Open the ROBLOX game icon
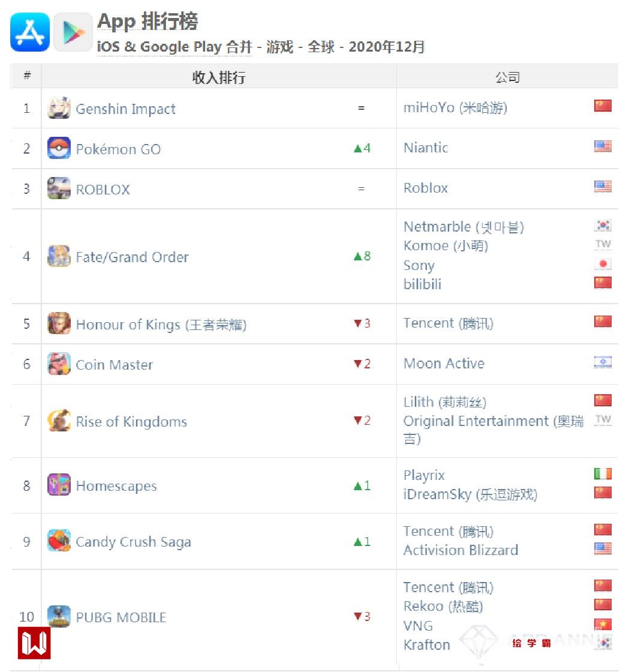620x672 pixels. [x=59, y=188]
